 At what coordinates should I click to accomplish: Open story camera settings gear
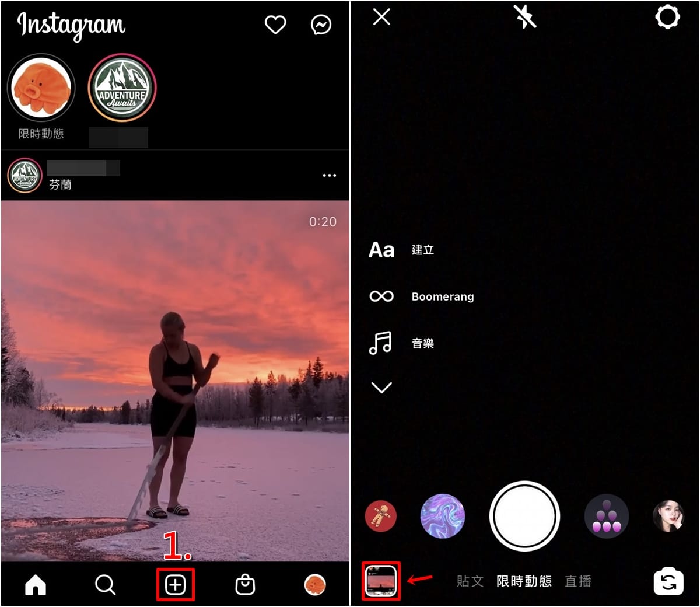click(668, 17)
